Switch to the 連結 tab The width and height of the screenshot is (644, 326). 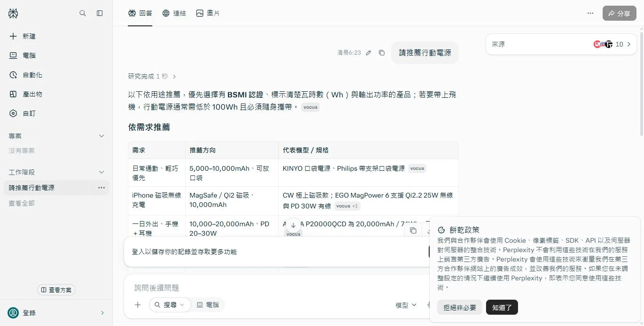[x=174, y=13]
